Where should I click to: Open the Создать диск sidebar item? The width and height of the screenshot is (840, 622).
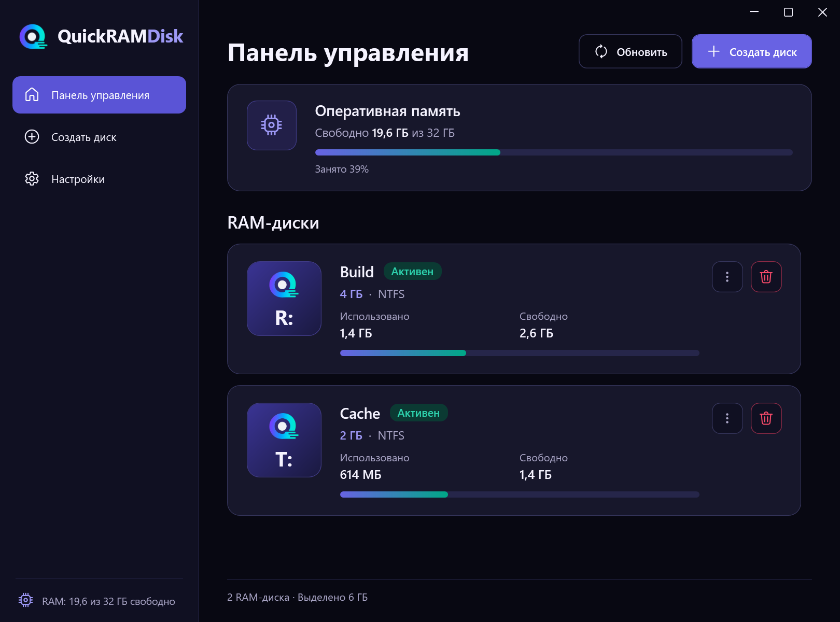pyautogui.click(x=99, y=137)
